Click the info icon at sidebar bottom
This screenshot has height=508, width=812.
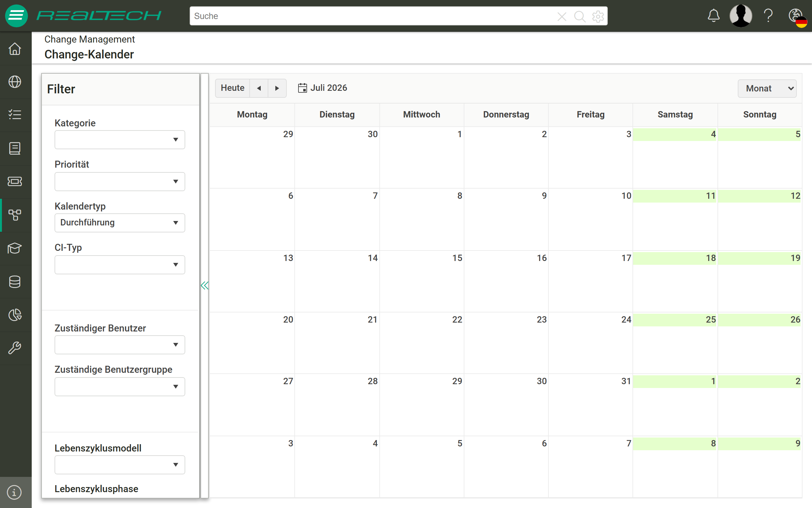click(14, 492)
